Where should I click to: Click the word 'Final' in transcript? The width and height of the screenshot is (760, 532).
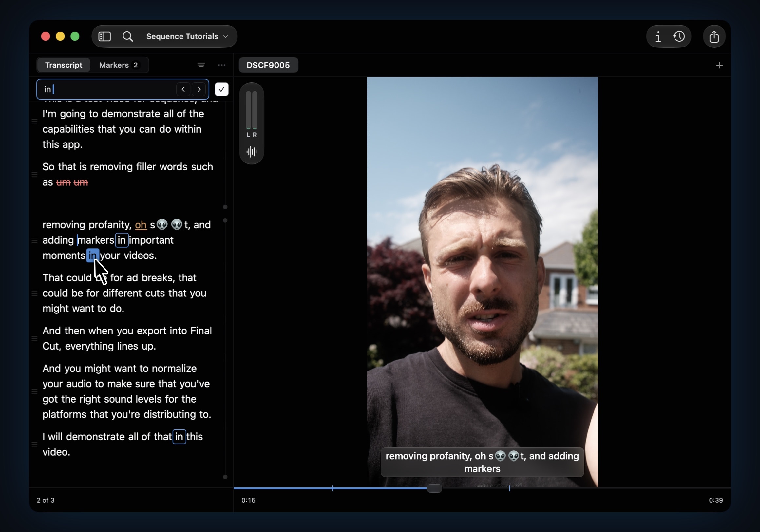pos(201,331)
